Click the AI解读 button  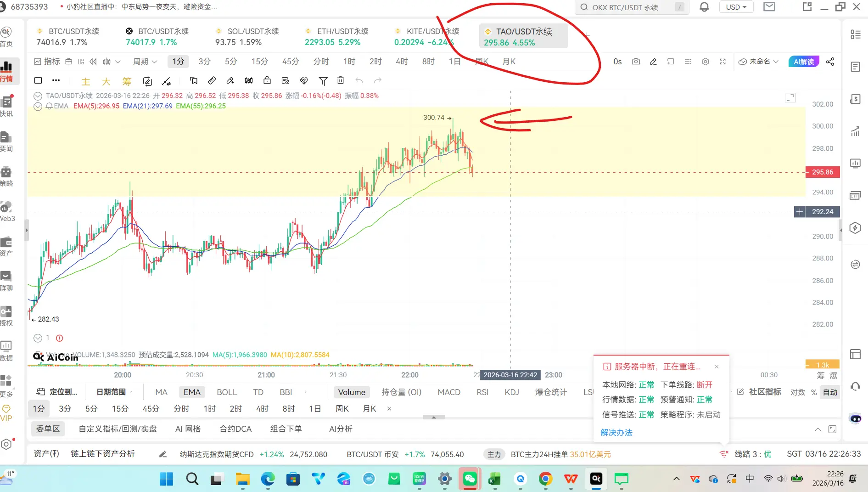[x=804, y=62]
